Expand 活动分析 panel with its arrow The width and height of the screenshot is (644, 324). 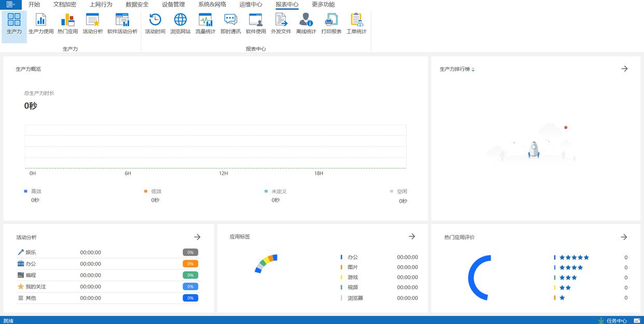coord(197,237)
